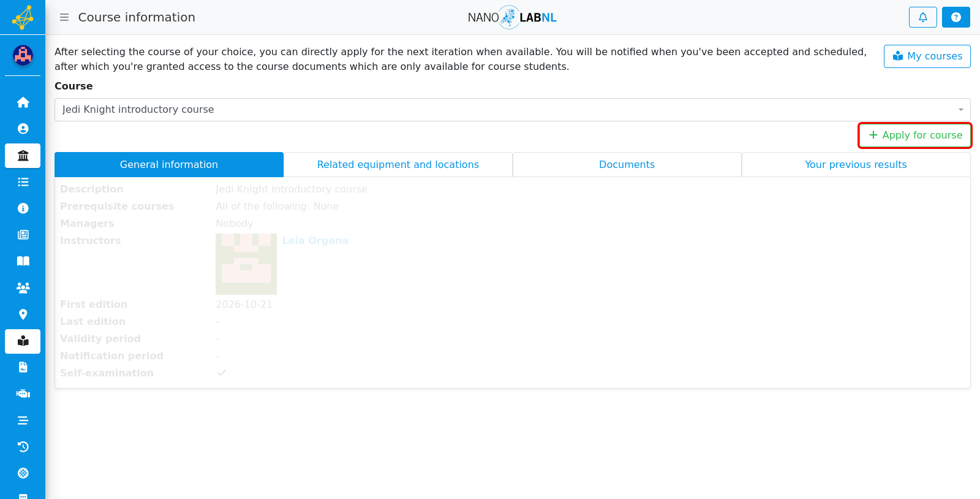This screenshot has height=499, width=980.
Task: Open the users group sidebar icon
Action: 23,288
